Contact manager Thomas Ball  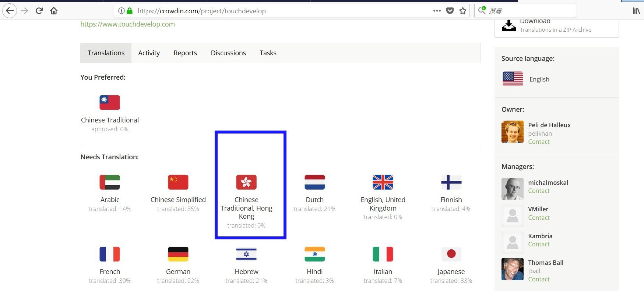539,280
